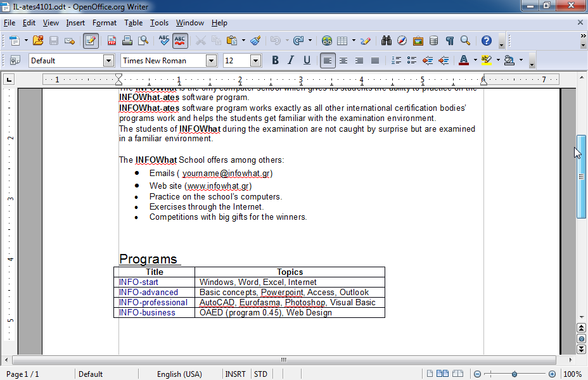Open the font size dropdown

255,60
